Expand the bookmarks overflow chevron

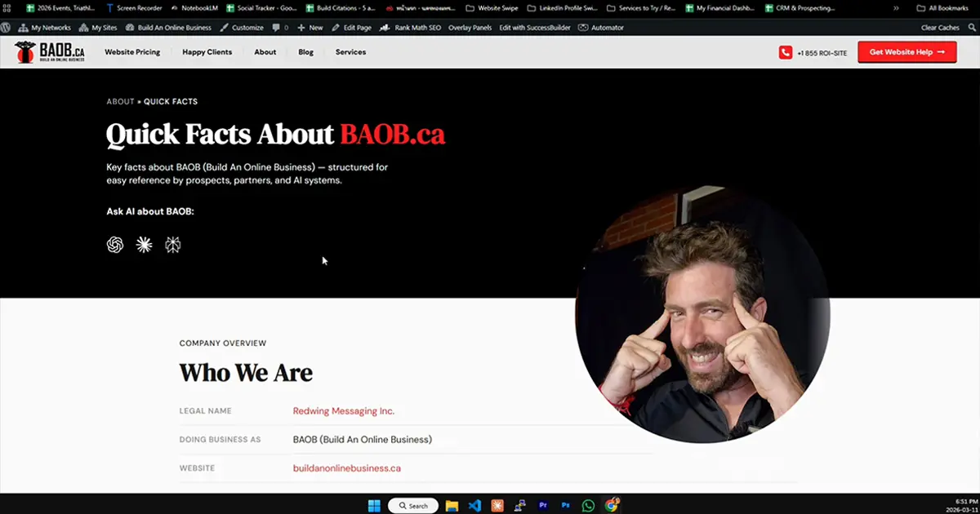click(x=896, y=7)
